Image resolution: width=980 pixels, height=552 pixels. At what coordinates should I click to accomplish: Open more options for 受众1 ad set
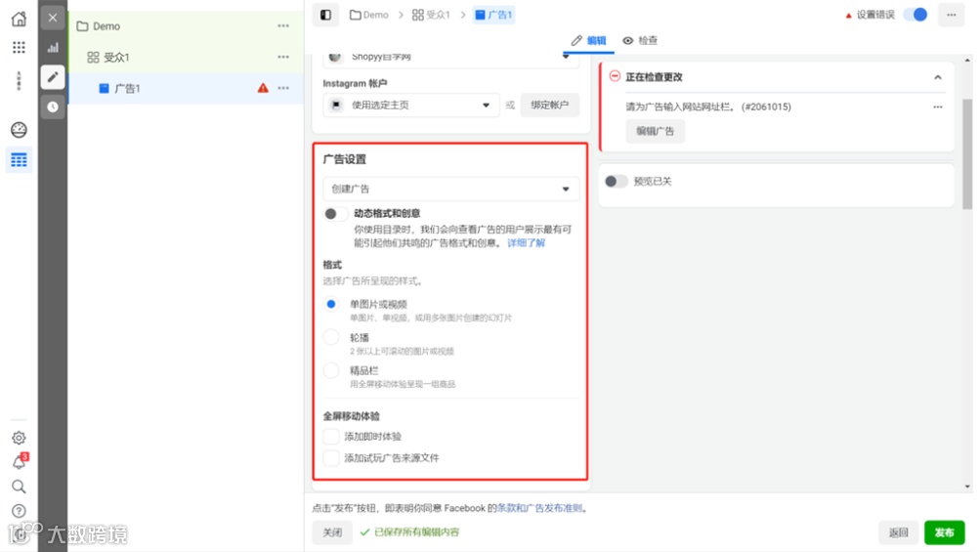click(x=283, y=57)
